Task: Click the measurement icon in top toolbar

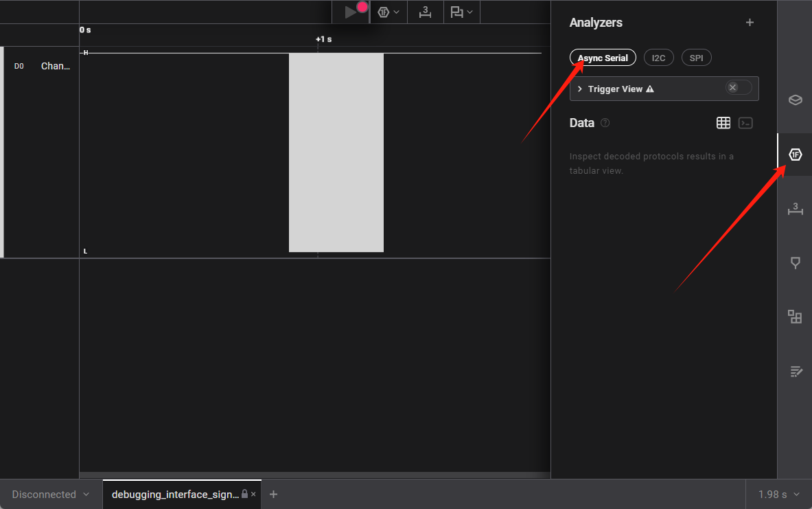Action: click(x=426, y=12)
